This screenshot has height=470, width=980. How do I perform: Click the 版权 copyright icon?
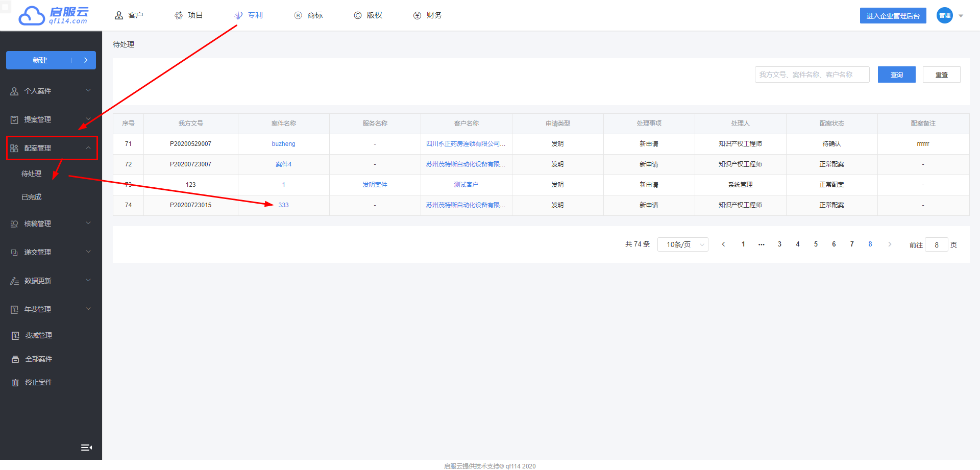358,15
